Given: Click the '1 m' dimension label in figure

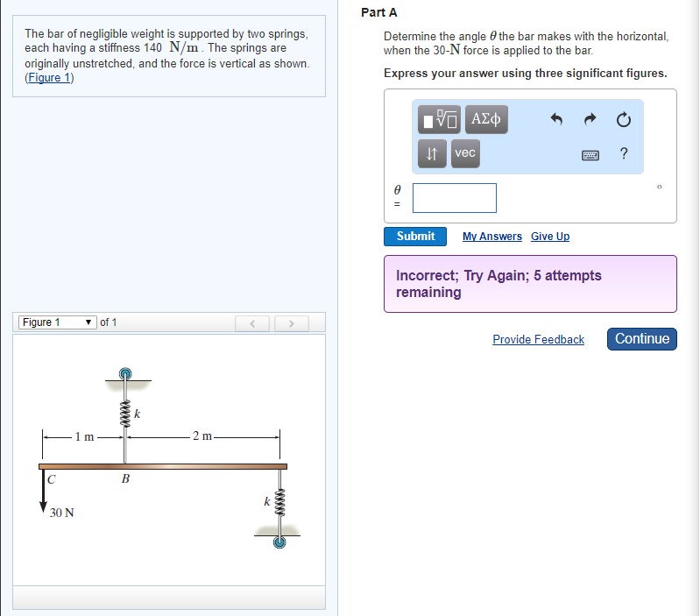Looking at the screenshot, I should pos(84,436).
